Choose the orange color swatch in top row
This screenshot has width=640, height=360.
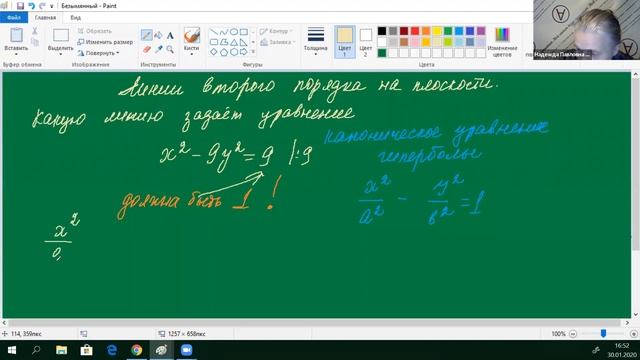[x=426, y=31]
